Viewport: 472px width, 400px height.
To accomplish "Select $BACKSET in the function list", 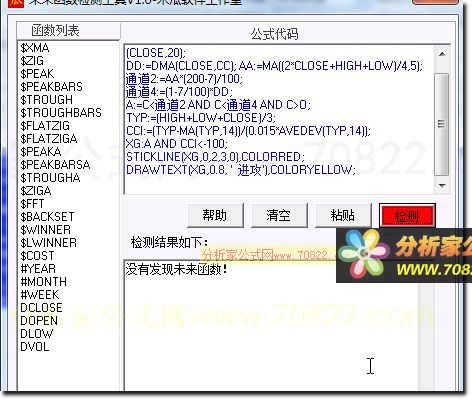I will point(47,217).
